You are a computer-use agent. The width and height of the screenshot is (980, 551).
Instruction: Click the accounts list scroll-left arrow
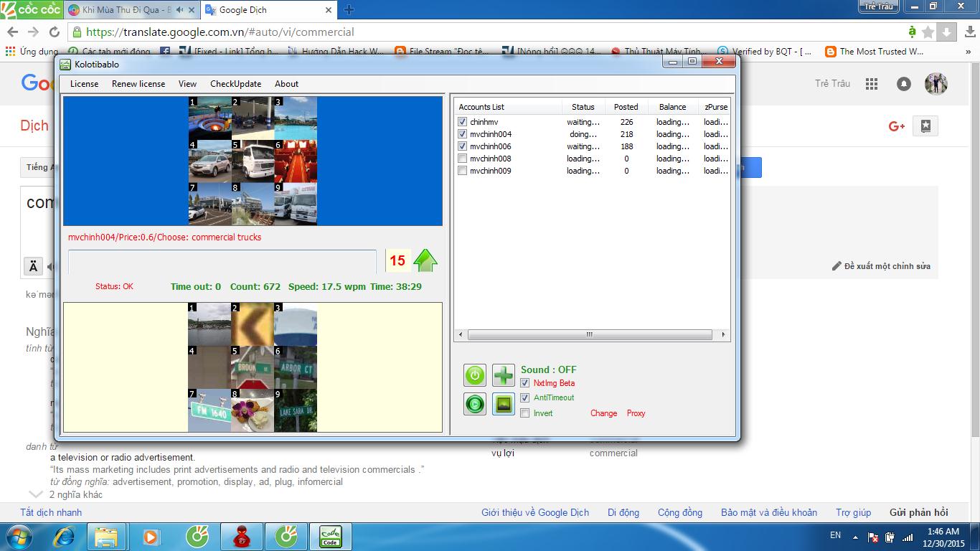pyautogui.click(x=461, y=334)
